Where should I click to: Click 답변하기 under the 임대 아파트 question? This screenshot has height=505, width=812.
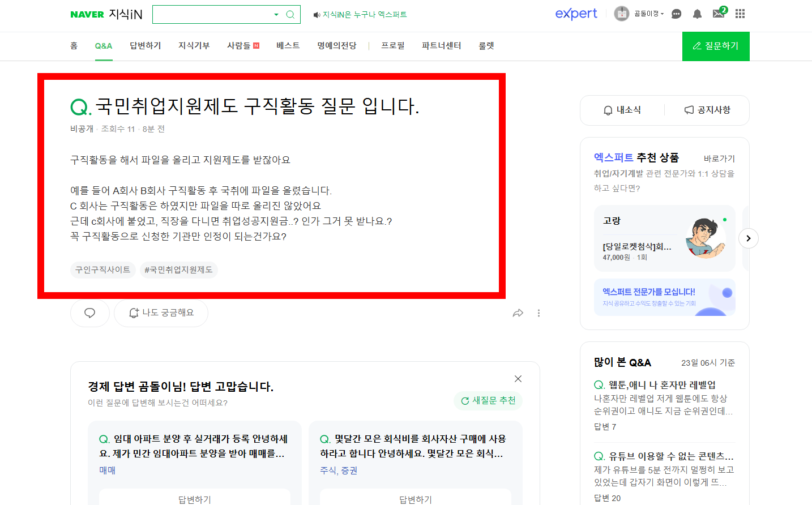click(x=195, y=498)
